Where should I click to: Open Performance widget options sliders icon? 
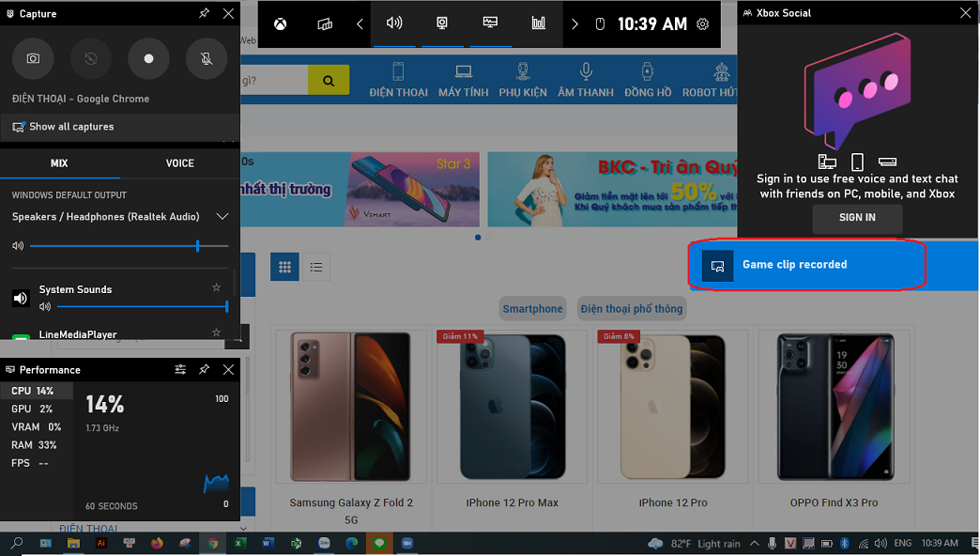(x=180, y=370)
